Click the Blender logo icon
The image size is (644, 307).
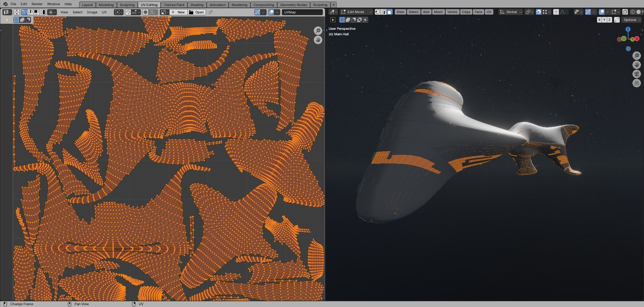tap(5, 4)
